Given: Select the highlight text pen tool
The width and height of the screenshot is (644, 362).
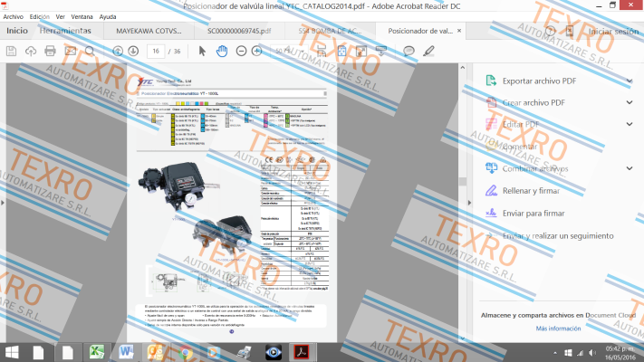Looking at the screenshot, I should (x=428, y=51).
